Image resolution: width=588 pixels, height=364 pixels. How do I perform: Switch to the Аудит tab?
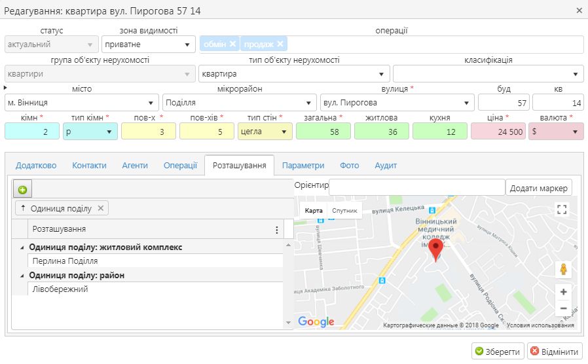pos(386,166)
